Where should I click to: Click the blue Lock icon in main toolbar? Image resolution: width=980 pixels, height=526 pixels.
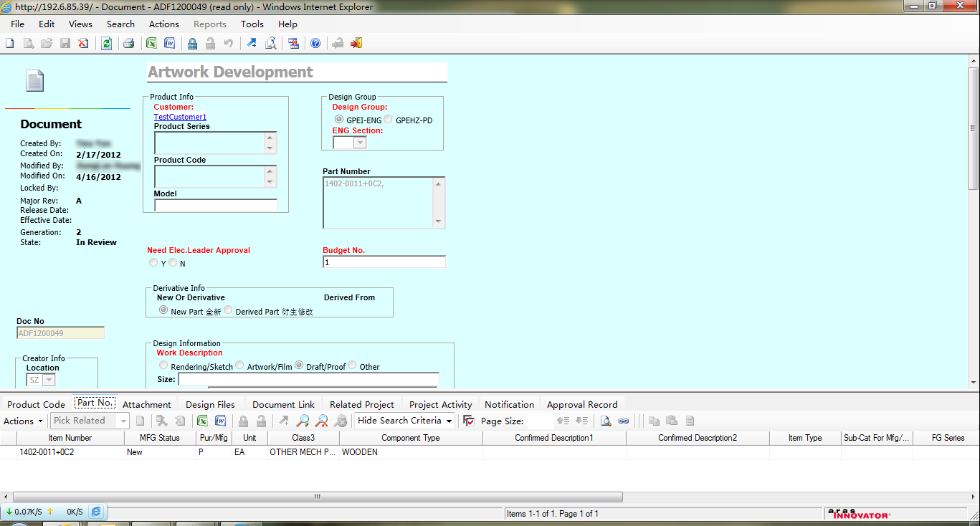pos(192,43)
